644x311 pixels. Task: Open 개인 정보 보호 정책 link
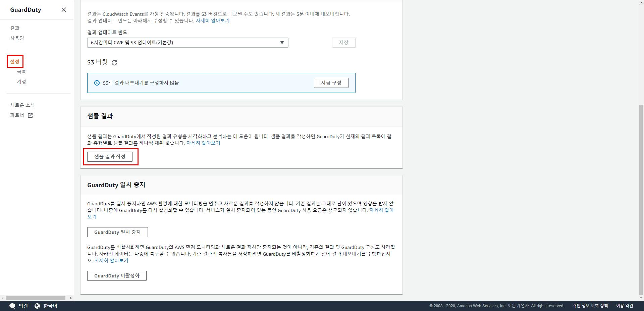click(x=590, y=306)
